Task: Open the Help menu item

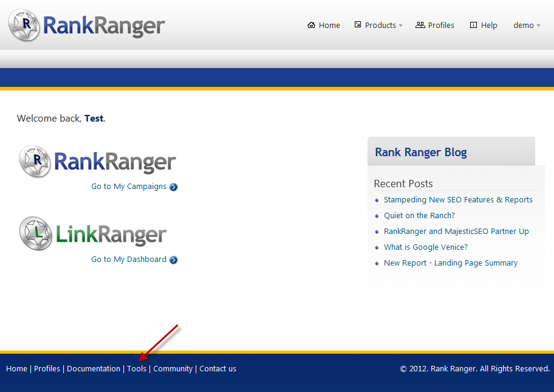Action: click(x=489, y=25)
